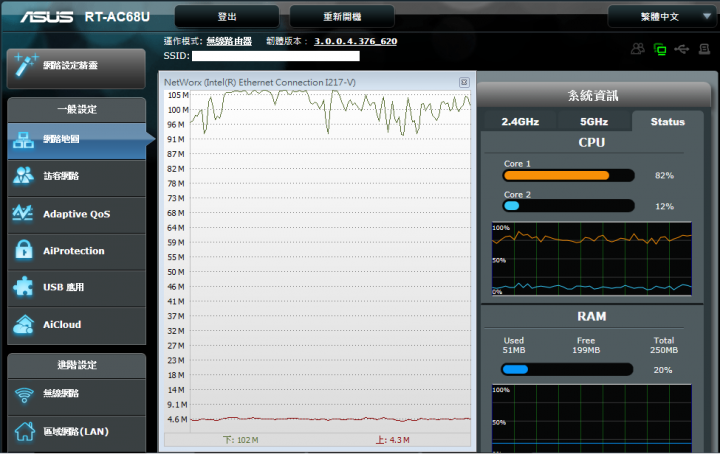Click the CPU usage history graph
The height and width of the screenshot is (454, 720).
591,258
